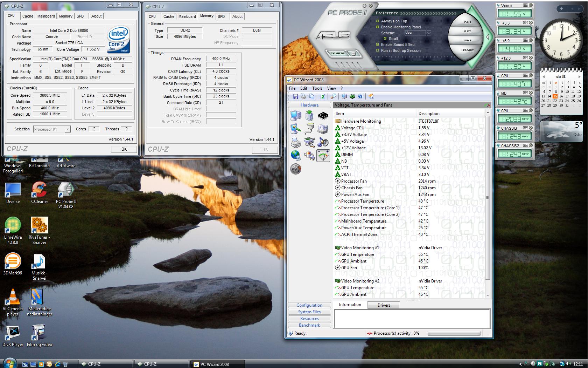Image resolution: width=588 pixels, height=368 pixels.
Task: Open Mainboard icon with green arrow in Hardware panel
Action: (309, 115)
